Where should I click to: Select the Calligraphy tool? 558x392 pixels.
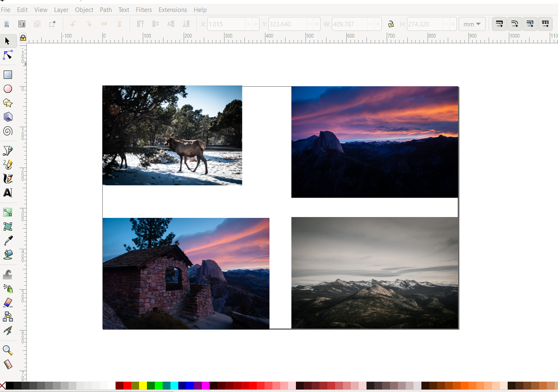7,178
